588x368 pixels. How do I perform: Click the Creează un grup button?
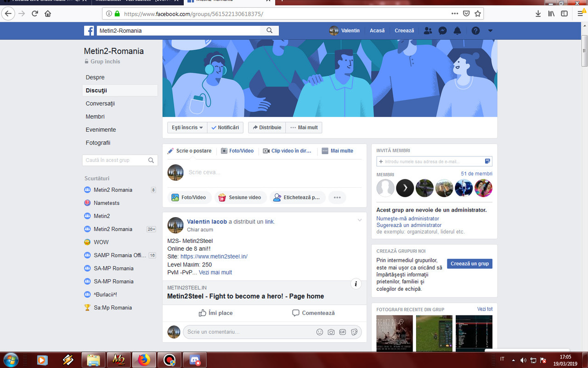pos(469,264)
